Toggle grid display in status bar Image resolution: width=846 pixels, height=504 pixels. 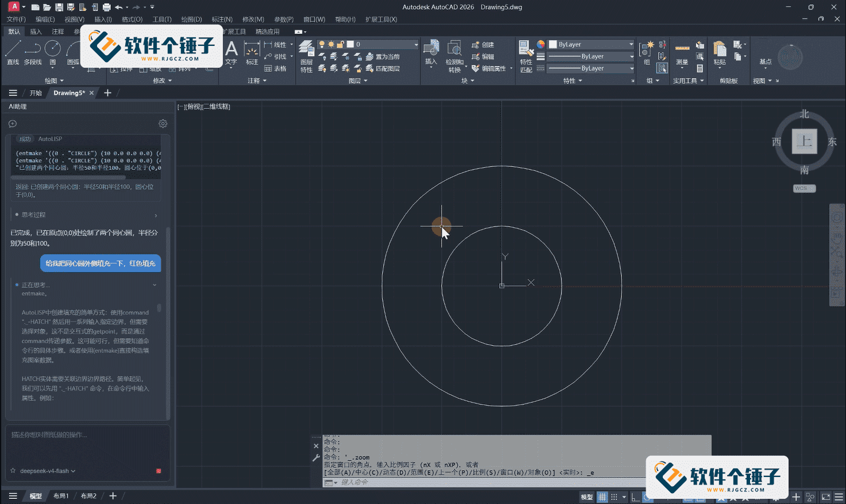pyautogui.click(x=602, y=497)
